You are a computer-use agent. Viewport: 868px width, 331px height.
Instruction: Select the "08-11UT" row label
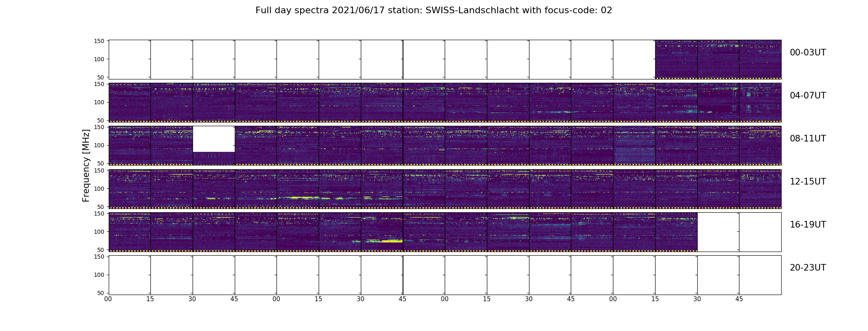click(808, 139)
